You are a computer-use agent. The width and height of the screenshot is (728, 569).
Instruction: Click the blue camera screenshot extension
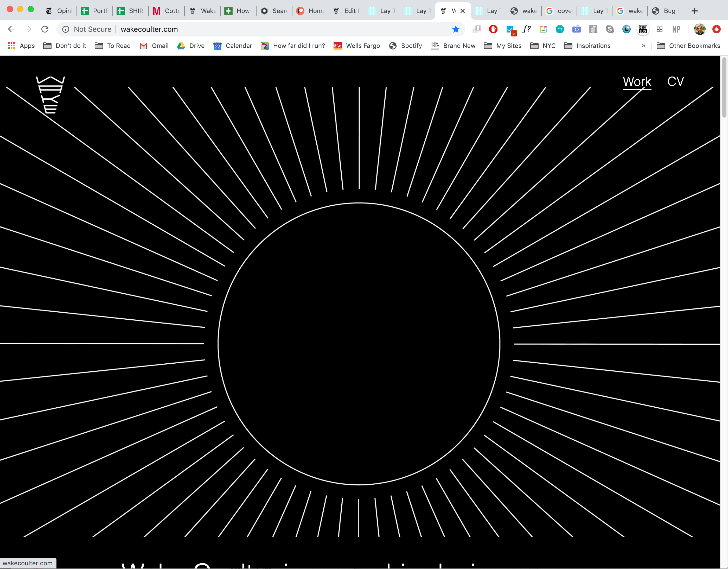[576, 29]
